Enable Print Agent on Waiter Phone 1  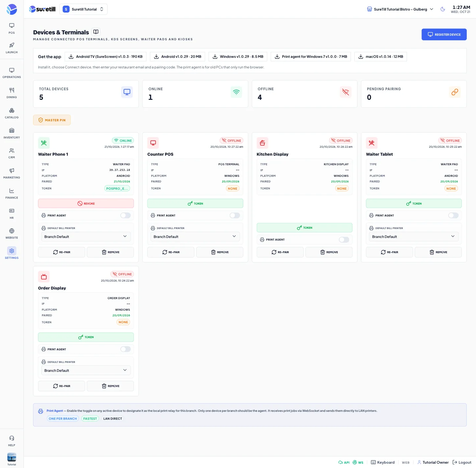125,215
